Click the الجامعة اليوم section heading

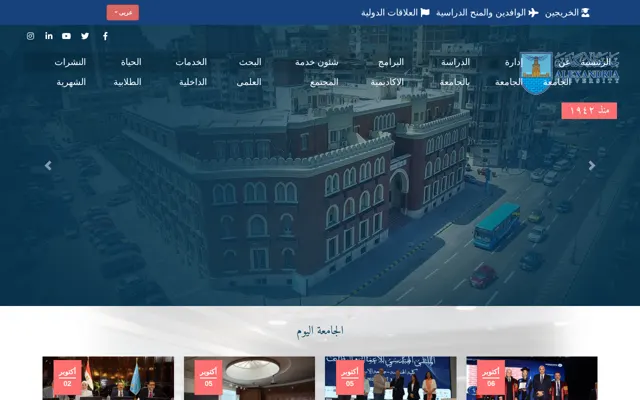tap(320, 331)
